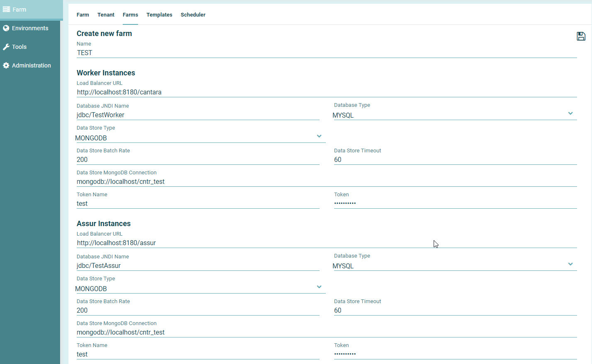Open Assur Instances Data Store Type dropdown
The image size is (592, 364).
coord(319,287)
